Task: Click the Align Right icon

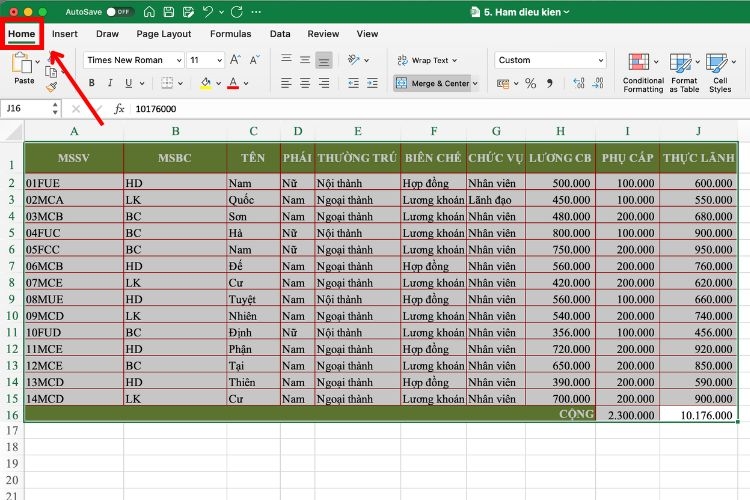Action: (x=324, y=83)
